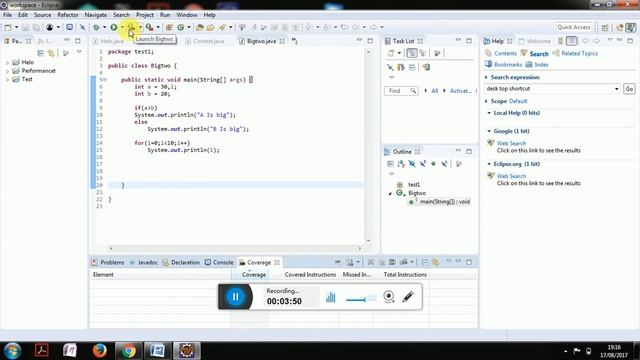Pause the screen recording
The width and height of the screenshot is (640, 360).
click(x=236, y=297)
